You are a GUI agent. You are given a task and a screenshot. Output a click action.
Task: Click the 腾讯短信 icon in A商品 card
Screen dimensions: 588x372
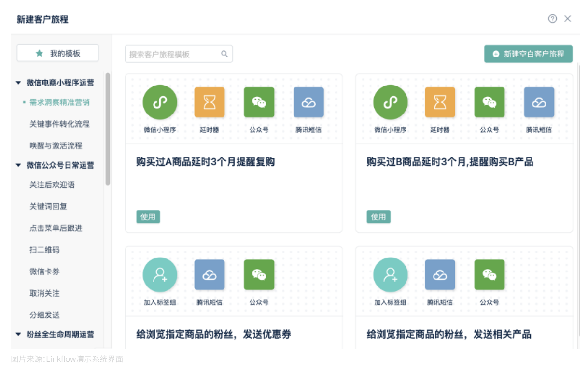pyautogui.click(x=308, y=102)
